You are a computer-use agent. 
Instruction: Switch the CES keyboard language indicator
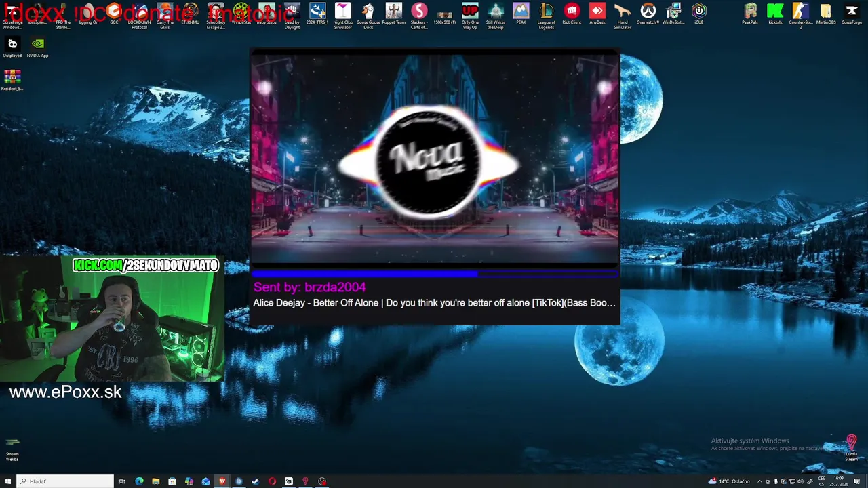pos(821,481)
